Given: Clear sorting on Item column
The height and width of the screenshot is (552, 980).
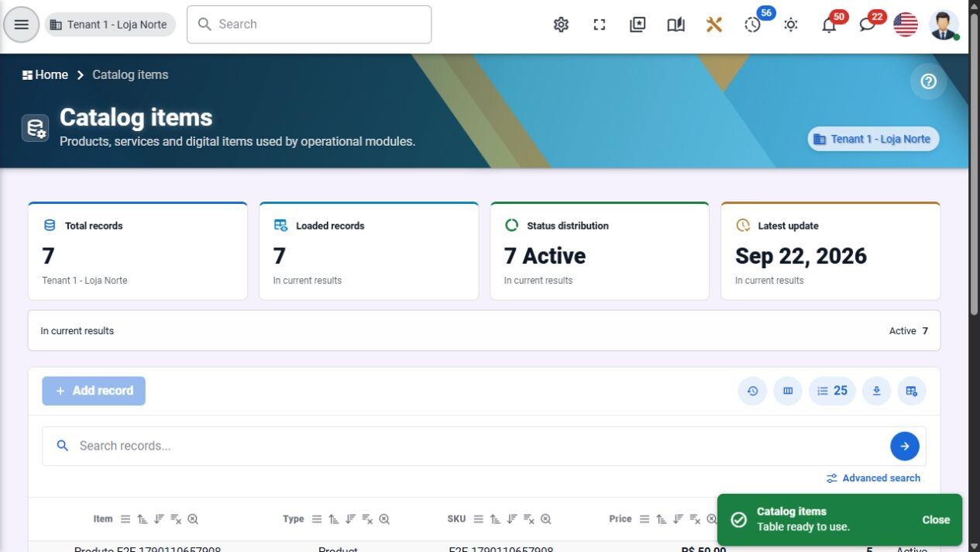Looking at the screenshot, I should (x=176, y=519).
